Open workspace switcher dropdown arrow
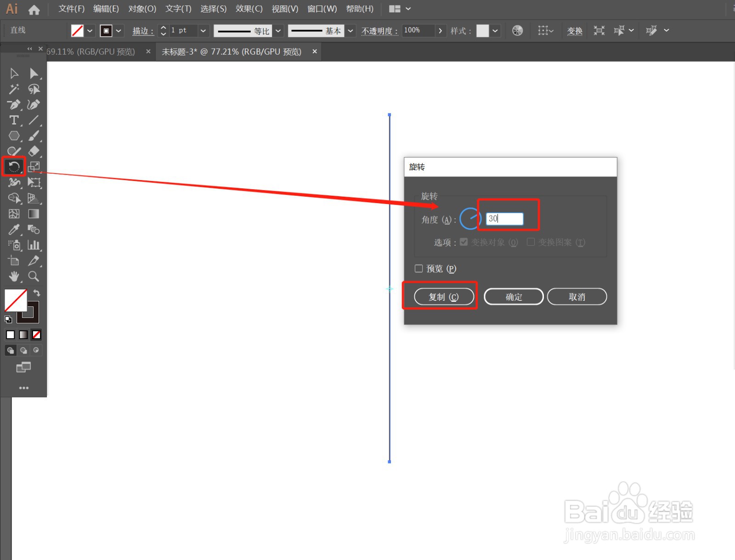 (x=408, y=9)
